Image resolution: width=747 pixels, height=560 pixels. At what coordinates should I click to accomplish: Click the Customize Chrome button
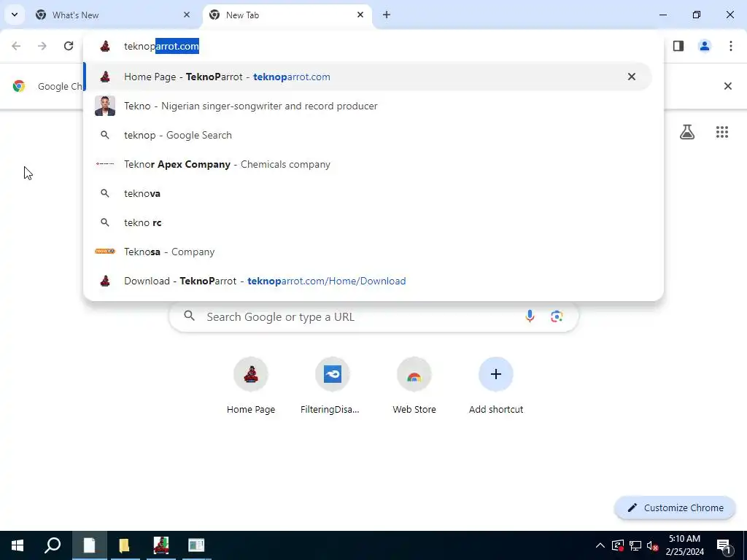point(675,507)
